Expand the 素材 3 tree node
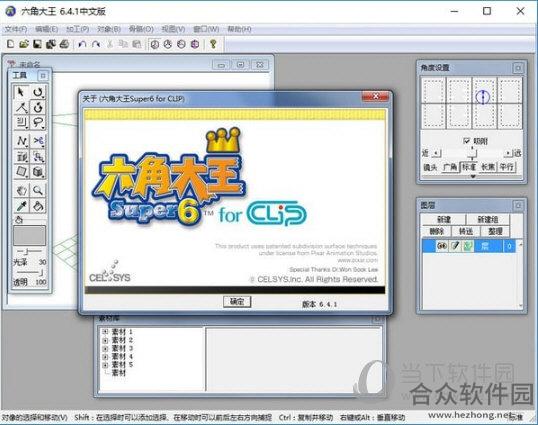 (105, 349)
